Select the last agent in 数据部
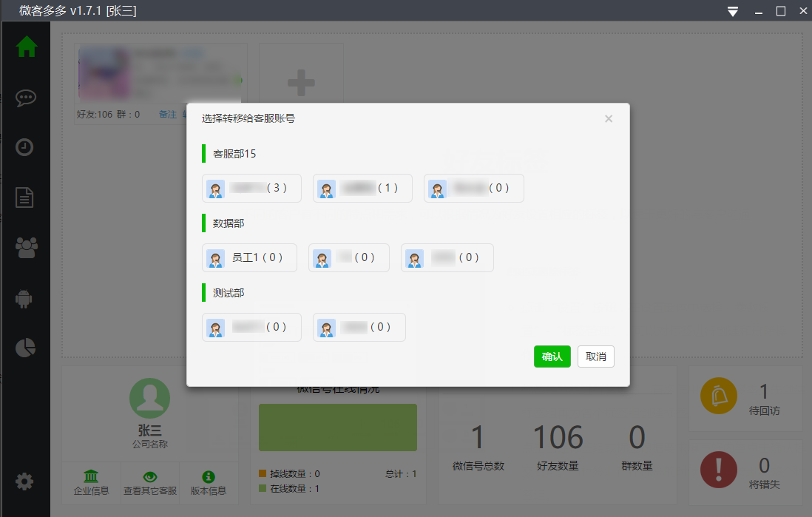Viewport: 812px width, 517px height. [x=447, y=257]
